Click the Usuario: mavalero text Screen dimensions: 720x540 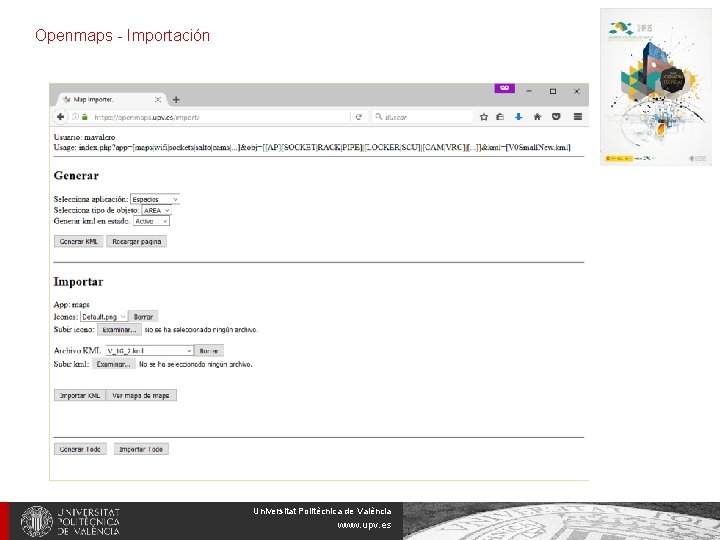(x=84, y=137)
